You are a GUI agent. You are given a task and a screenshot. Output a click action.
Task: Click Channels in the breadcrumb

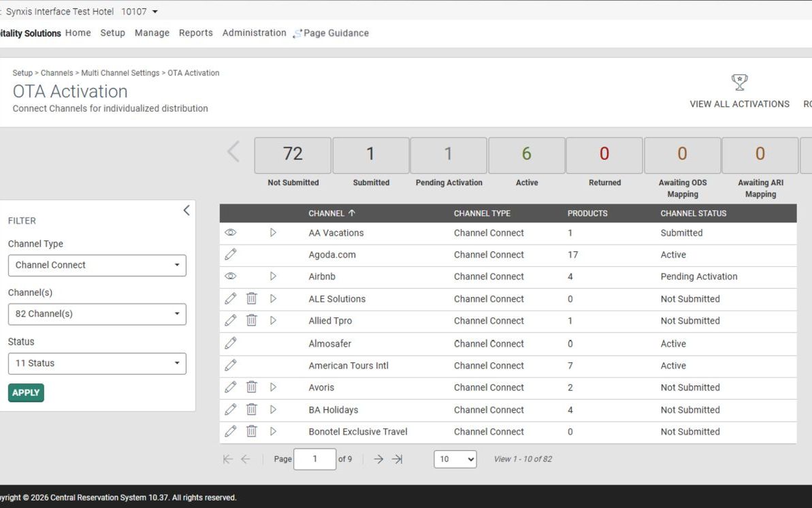pyautogui.click(x=57, y=73)
